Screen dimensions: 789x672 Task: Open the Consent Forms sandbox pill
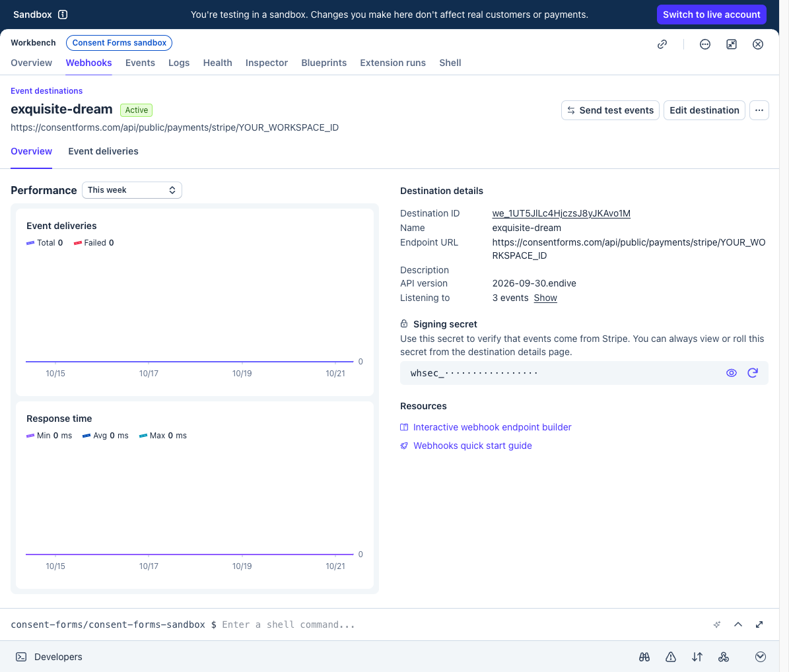coord(120,43)
